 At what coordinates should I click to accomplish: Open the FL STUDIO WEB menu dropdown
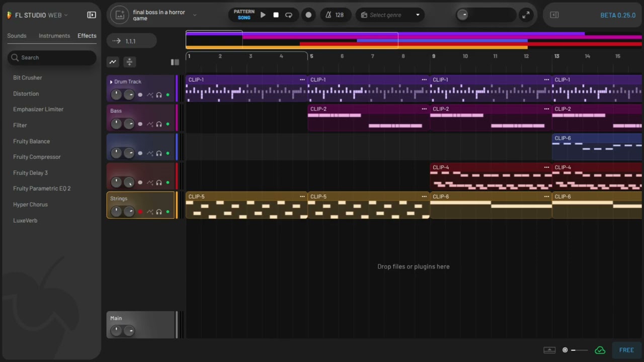coord(38,15)
